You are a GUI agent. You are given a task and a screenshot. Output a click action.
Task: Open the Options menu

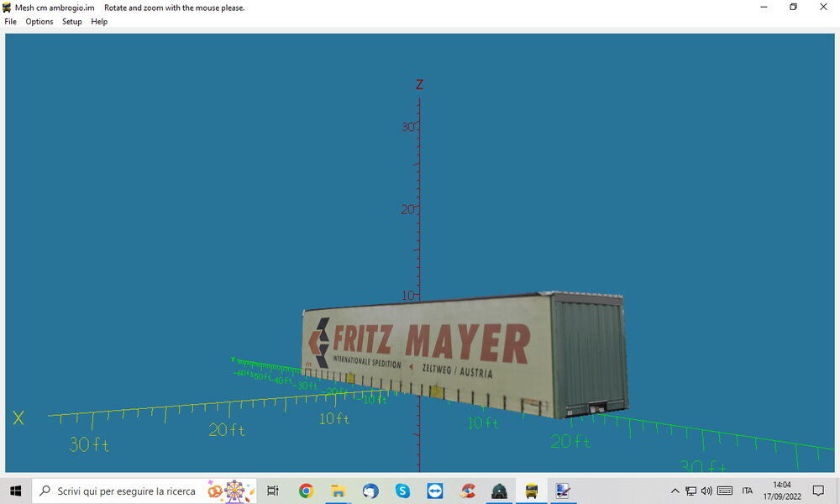pos(39,22)
